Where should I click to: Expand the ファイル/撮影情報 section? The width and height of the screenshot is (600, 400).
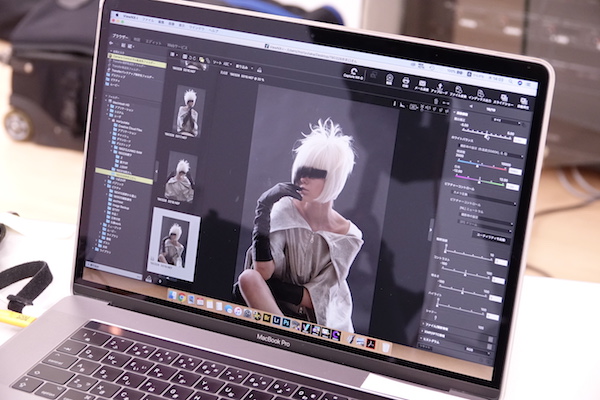tap(424, 324)
